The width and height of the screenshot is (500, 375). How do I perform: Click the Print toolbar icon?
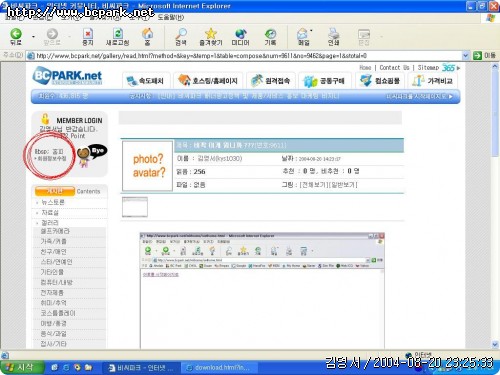coord(333,36)
